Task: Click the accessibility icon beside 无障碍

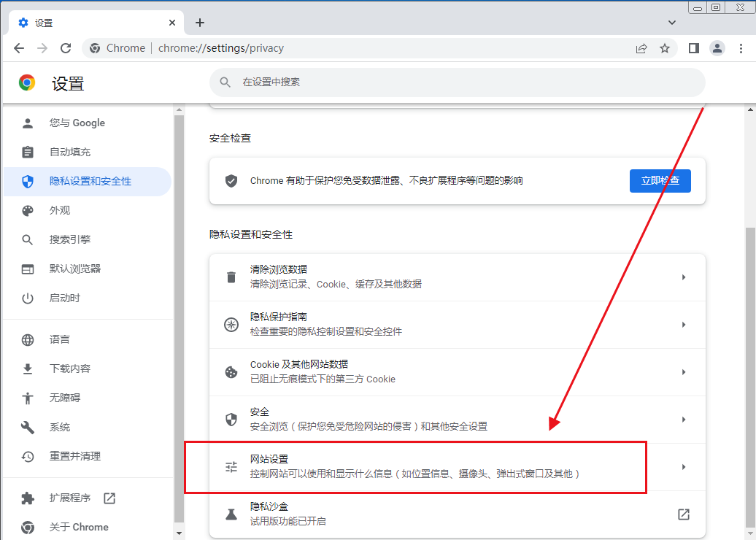Action: pyautogui.click(x=28, y=398)
